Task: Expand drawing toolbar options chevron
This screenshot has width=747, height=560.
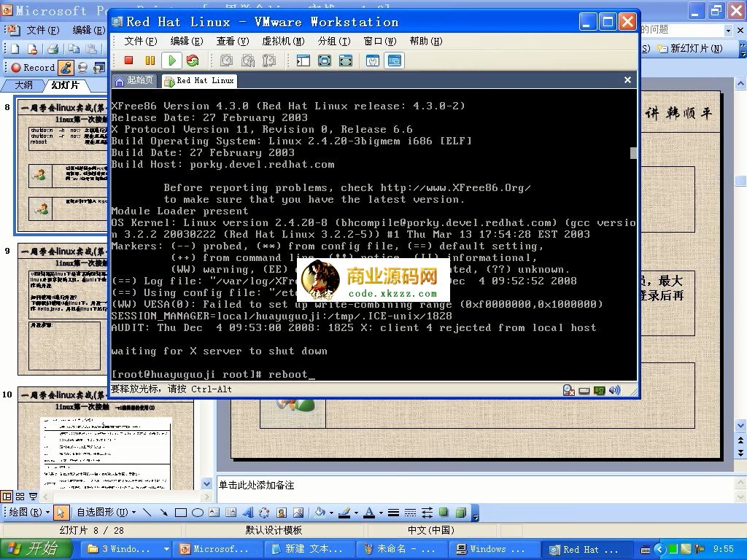Action: coord(475,513)
